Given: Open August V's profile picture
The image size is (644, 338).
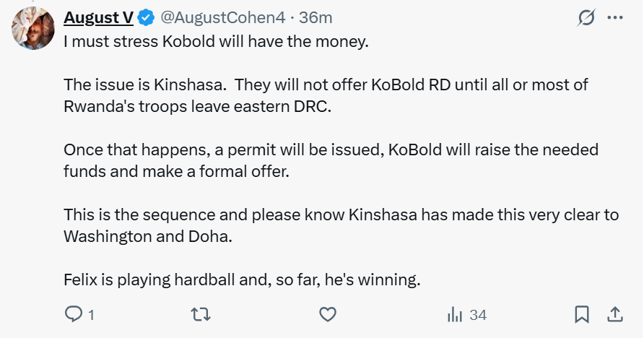Looking at the screenshot, I should (x=34, y=28).
